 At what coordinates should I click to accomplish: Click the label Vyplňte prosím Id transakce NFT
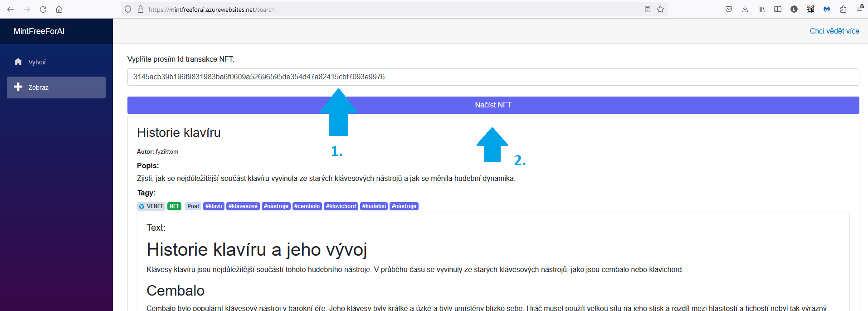point(181,59)
